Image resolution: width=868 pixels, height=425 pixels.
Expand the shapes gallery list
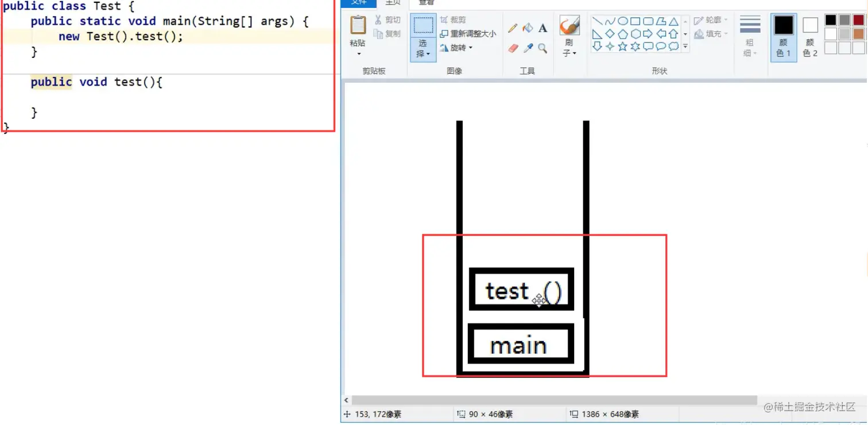(x=685, y=45)
